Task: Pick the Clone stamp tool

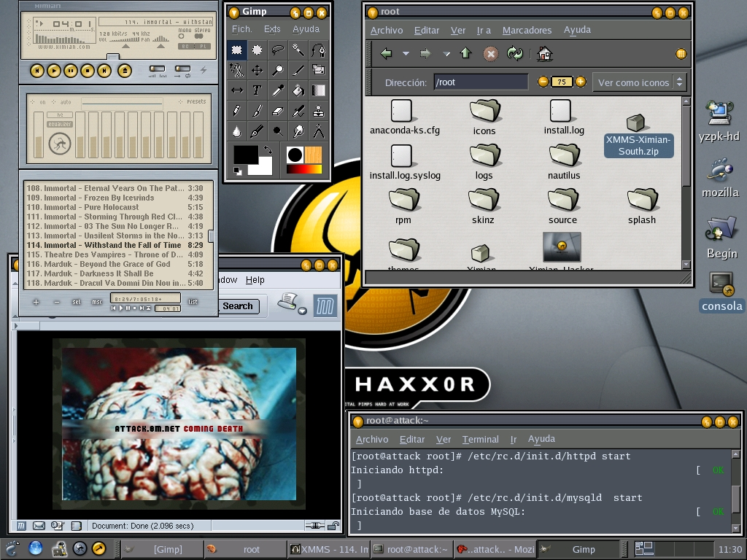Action: pos(318,111)
